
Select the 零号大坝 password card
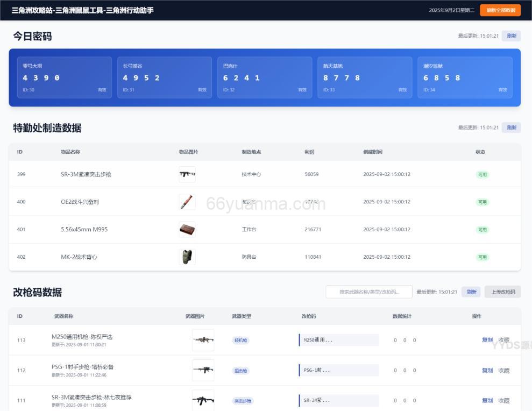[x=65, y=77]
